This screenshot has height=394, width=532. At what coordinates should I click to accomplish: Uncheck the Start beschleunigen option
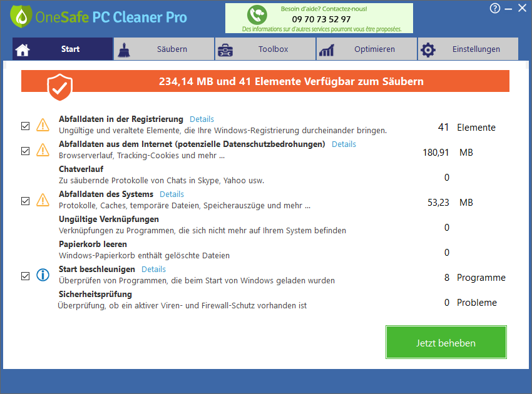pyautogui.click(x=25, y=275)
